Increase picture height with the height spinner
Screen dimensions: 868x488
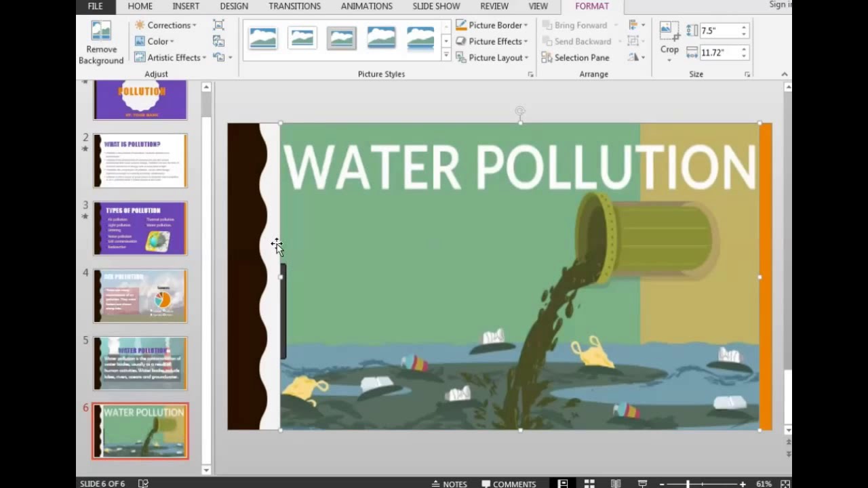[744, 28]
